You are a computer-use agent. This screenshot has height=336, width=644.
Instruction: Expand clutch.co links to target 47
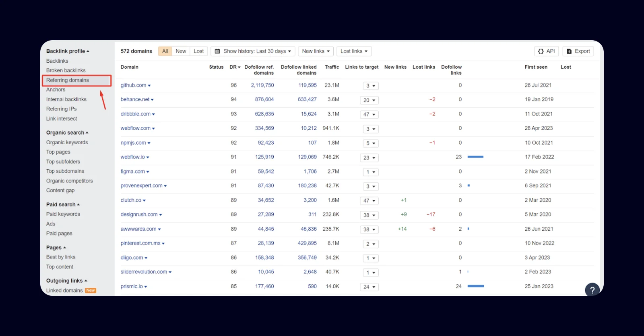pos(369,201)
